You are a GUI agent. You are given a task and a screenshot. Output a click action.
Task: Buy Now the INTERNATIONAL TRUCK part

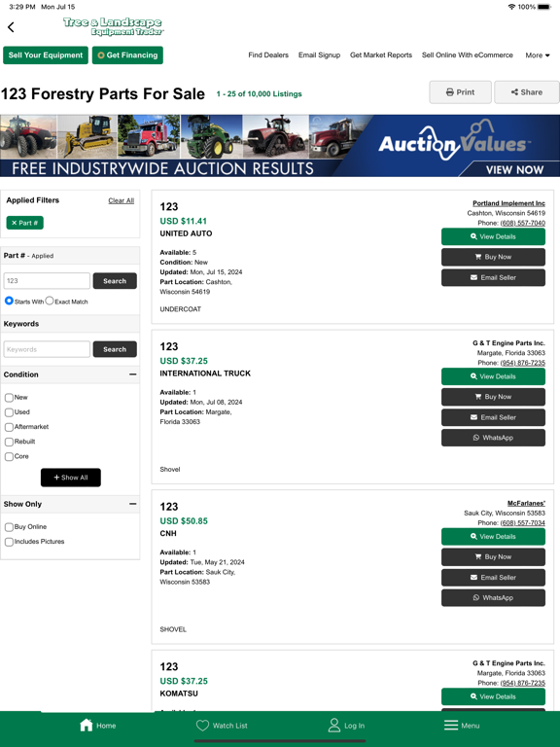(x=493, y=397)
